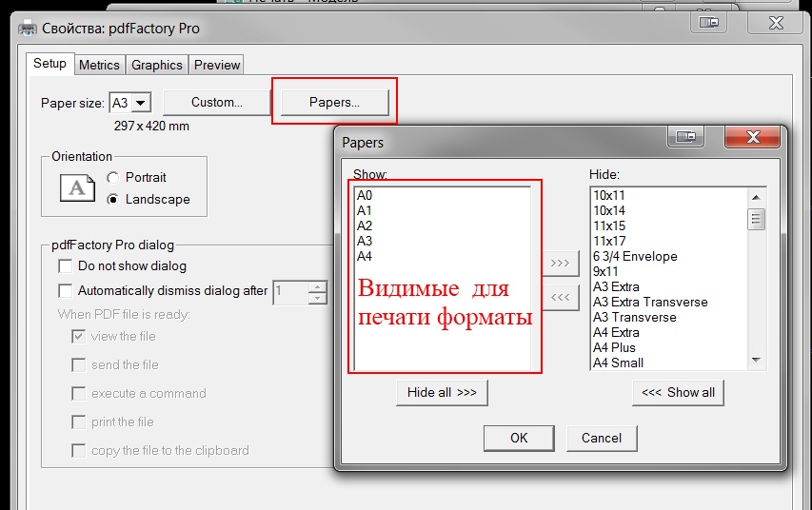Click the Hide list scroll down arrow
Image resolution: width=812 pixels, height=510 pixels.
point(756,361)
